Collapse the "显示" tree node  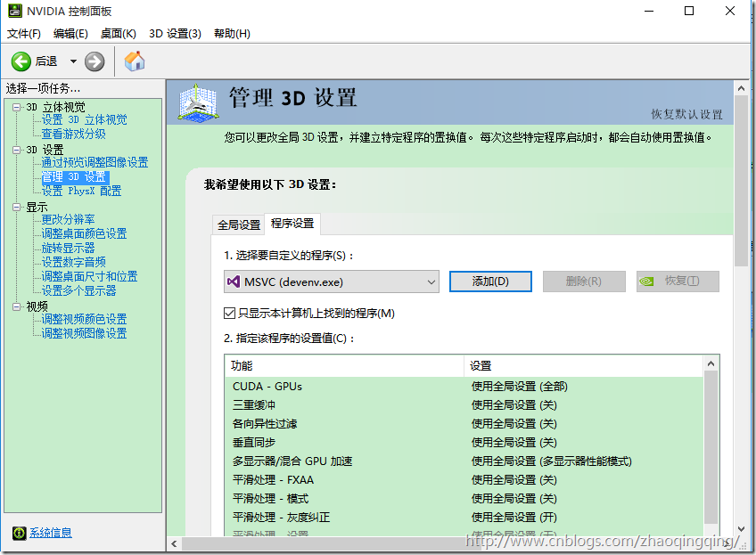pyautogui.click(x=17, y=207)
